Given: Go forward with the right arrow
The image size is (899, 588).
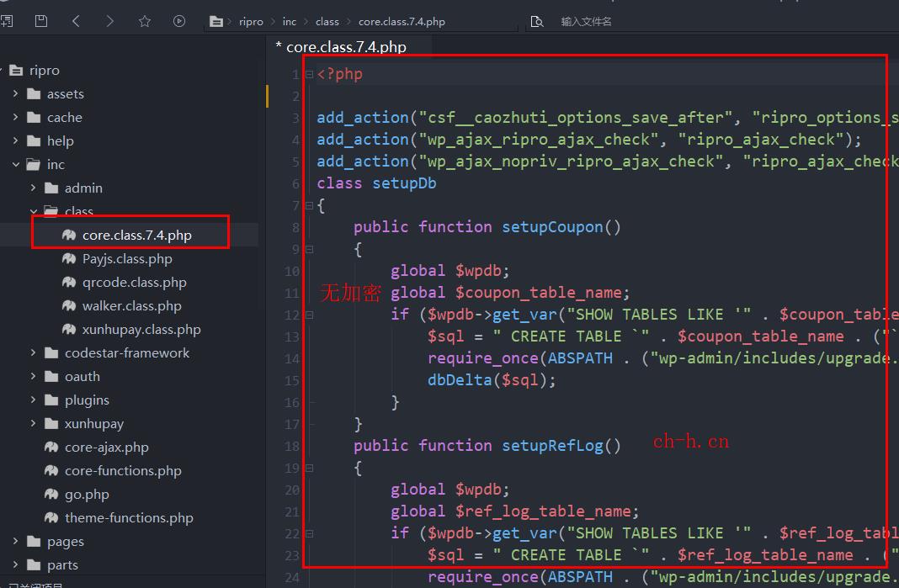Looking at the screenshot, I should tap(110, 21).
